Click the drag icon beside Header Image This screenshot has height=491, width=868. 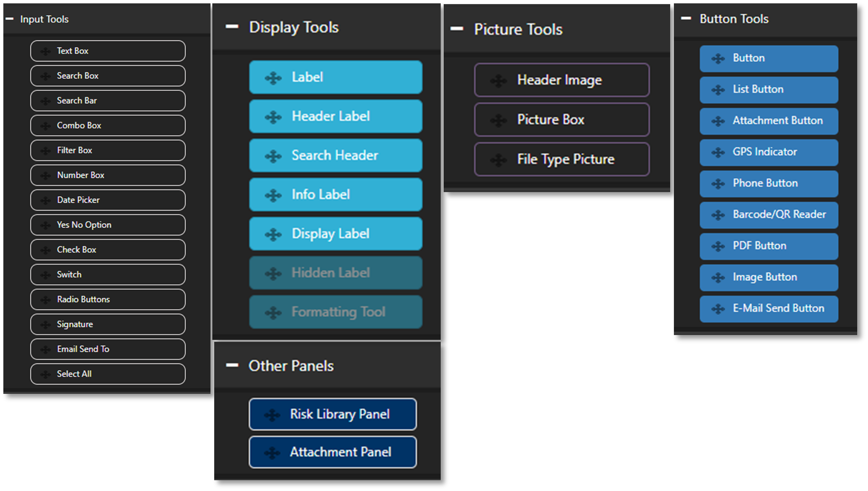498,80
